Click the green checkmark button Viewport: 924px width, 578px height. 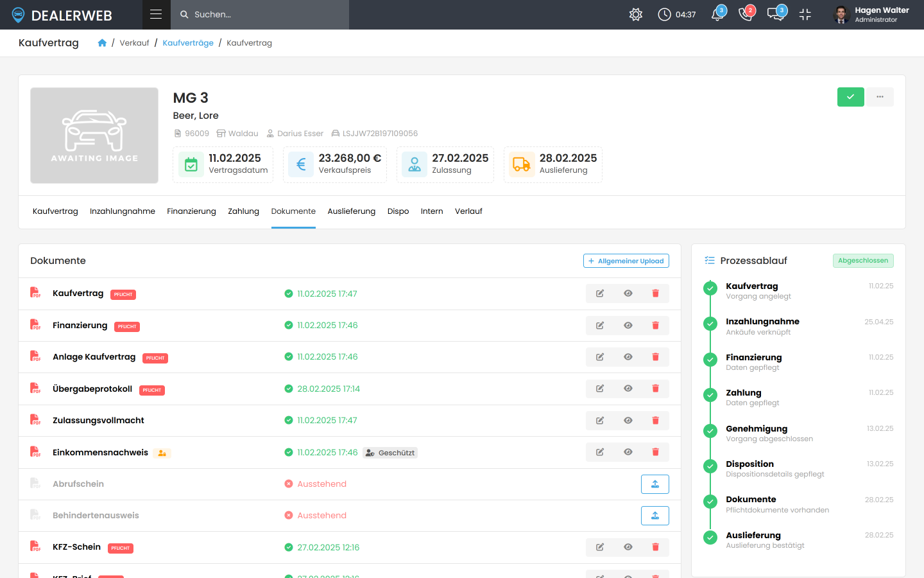point(851,97)
